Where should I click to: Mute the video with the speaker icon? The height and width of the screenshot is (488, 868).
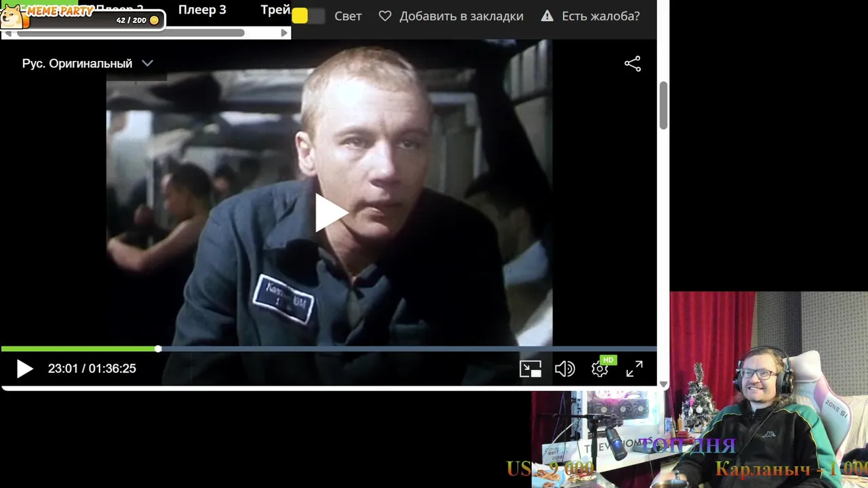tap(565, 369)
